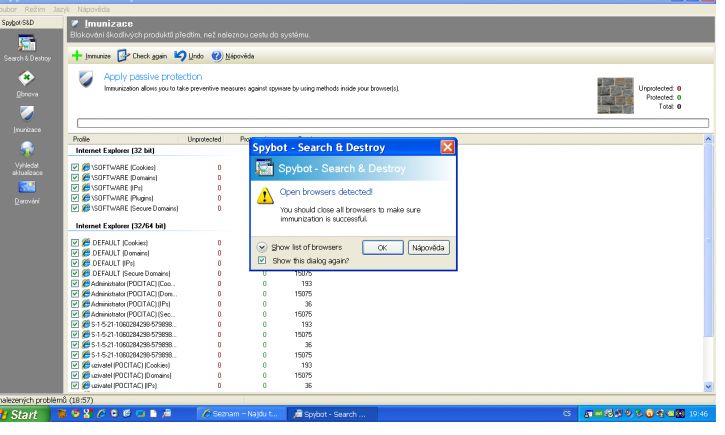Open the Obnova recovery sidebar icon
The image size is (725, 435).
pos(27,78)
